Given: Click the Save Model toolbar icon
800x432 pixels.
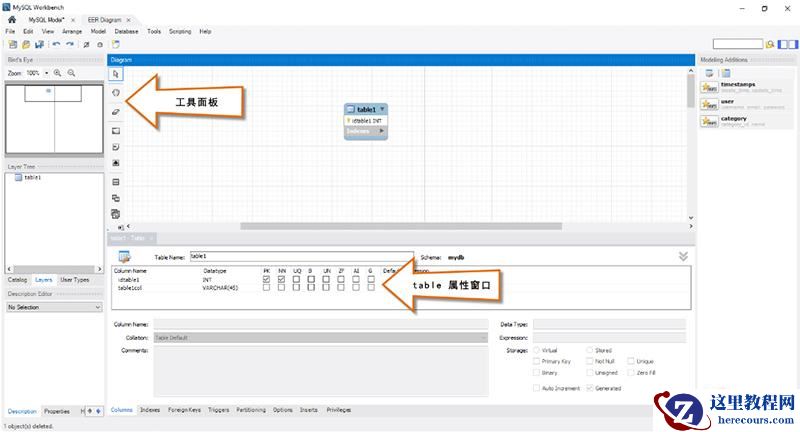Looking at the screenshot, I should [x=39, y=44].
